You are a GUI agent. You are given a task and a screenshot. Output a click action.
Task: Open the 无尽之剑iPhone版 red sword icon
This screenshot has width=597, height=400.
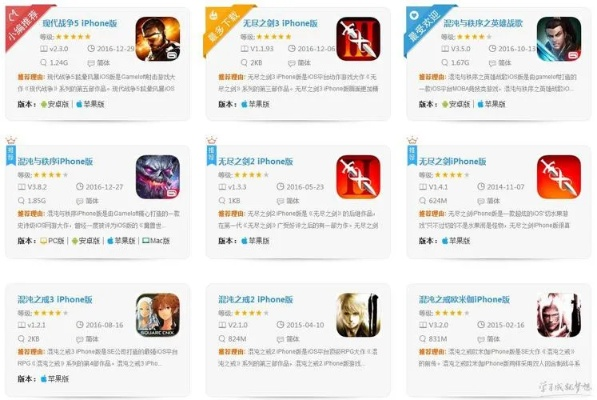559,177
